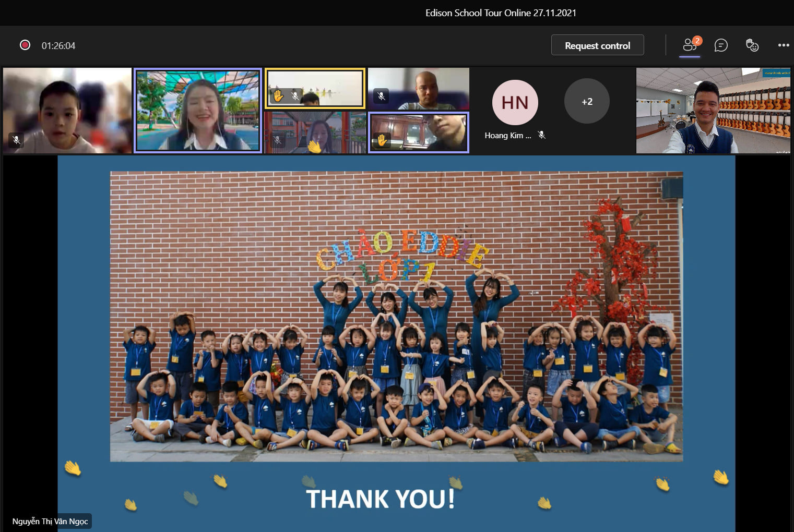
Task: Click the Nguyễn Thị Vân Ngọc name label
Action: (50, 521)
